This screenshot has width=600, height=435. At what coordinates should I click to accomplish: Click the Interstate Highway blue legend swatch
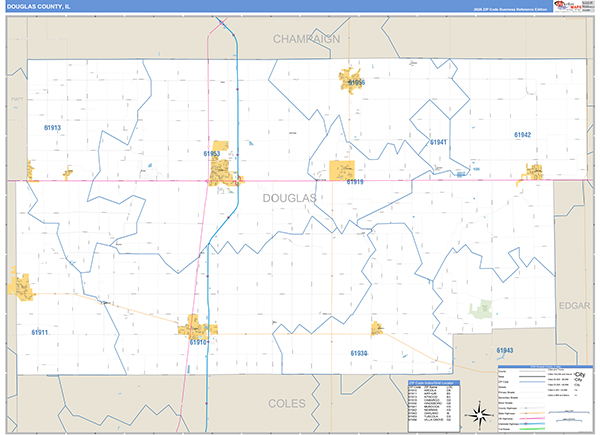[532, 424]
